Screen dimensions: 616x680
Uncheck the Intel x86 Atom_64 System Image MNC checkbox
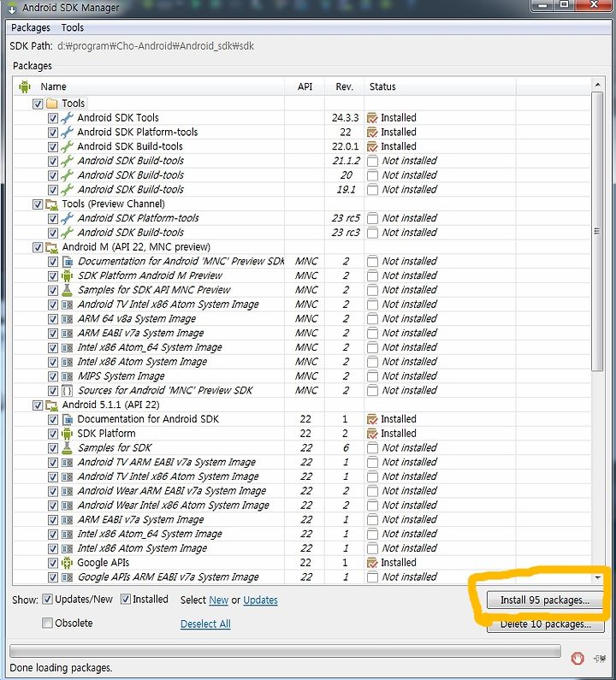click(52, 348)
